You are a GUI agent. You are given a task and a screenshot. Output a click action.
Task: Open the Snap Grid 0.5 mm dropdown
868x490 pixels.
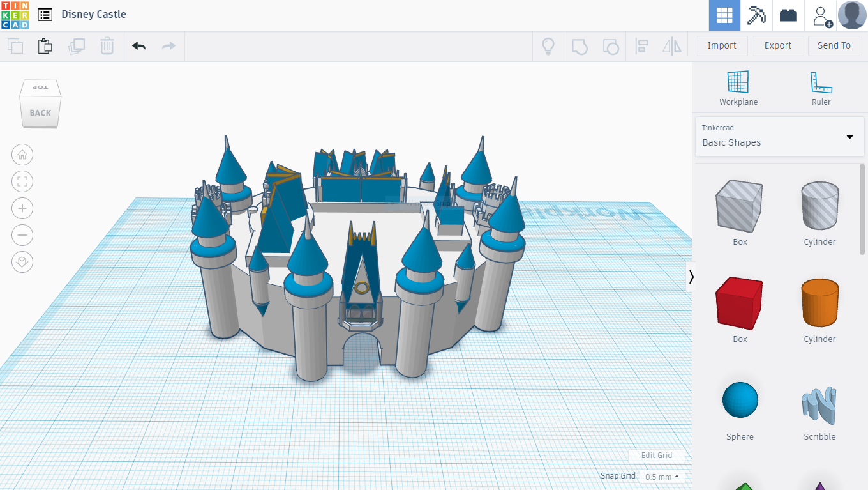point(662,477)
